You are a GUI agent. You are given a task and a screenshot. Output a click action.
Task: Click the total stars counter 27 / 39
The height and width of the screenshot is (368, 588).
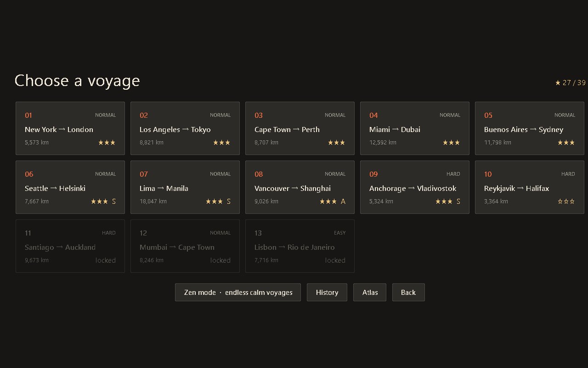click(571, 83)
